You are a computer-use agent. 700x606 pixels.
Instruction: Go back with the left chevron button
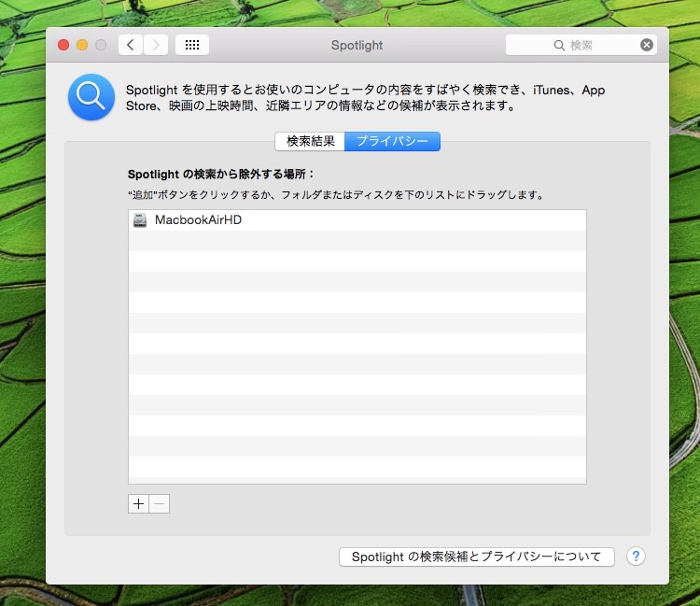pyautogui.click(x=131, y=45)
